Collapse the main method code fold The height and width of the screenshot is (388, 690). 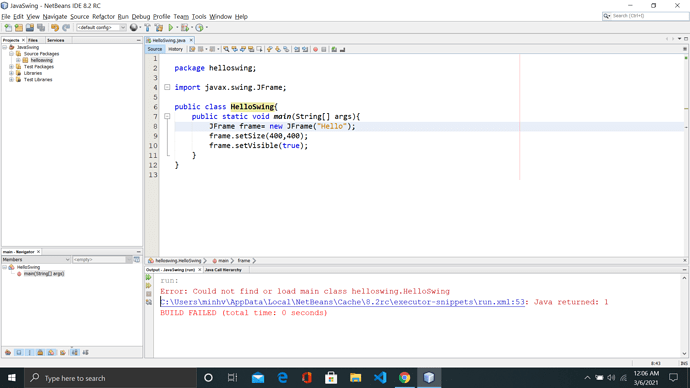click(167, 116)
